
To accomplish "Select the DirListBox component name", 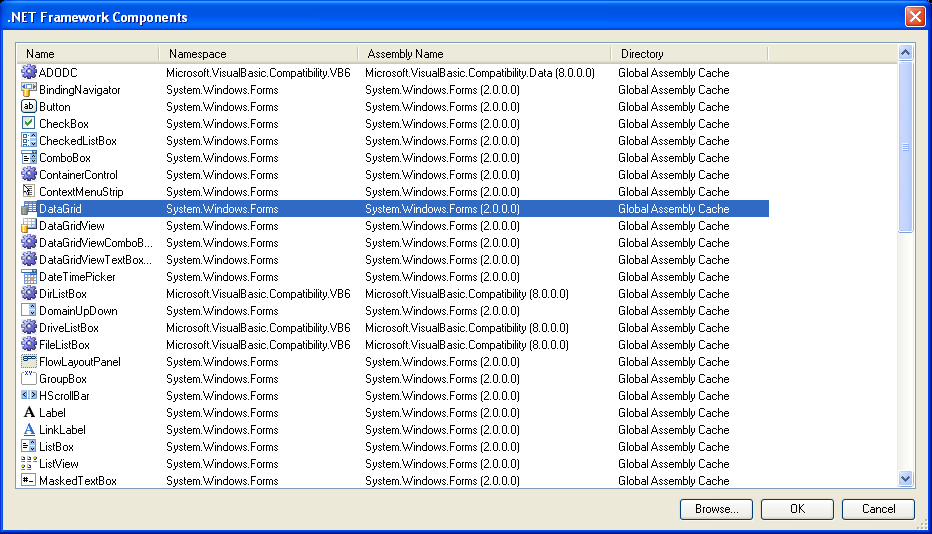I will pyautogui.click(x=63, y=294).
